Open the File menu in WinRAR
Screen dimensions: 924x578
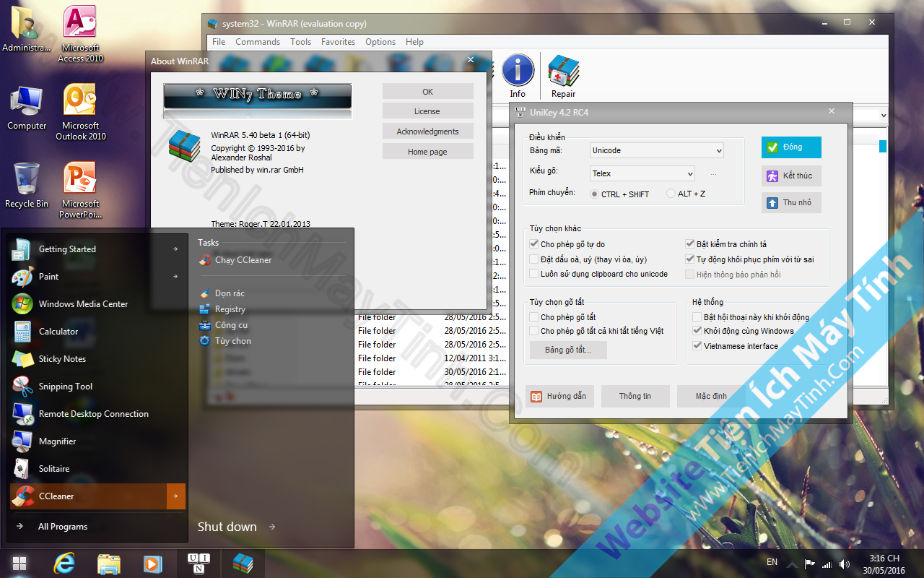(x=219, y=42)
